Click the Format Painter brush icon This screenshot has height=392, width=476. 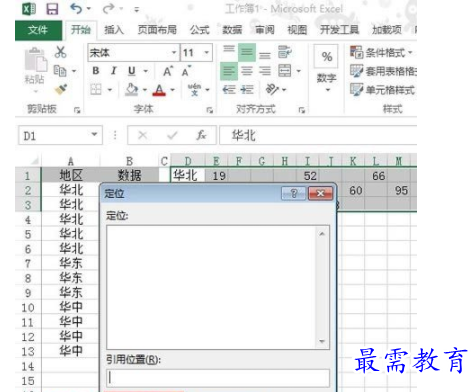(x=60, y=89)
